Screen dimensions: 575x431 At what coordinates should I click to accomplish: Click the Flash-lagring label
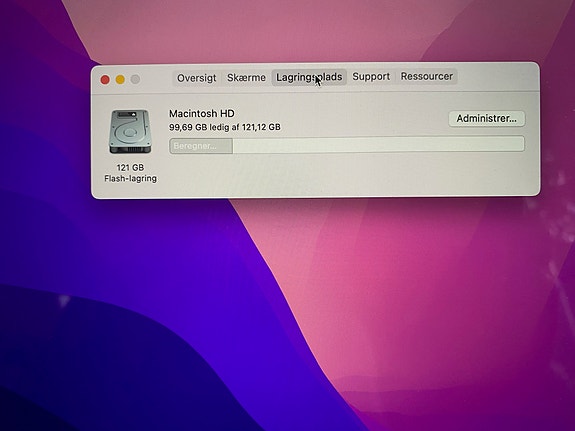click(131, 179)
